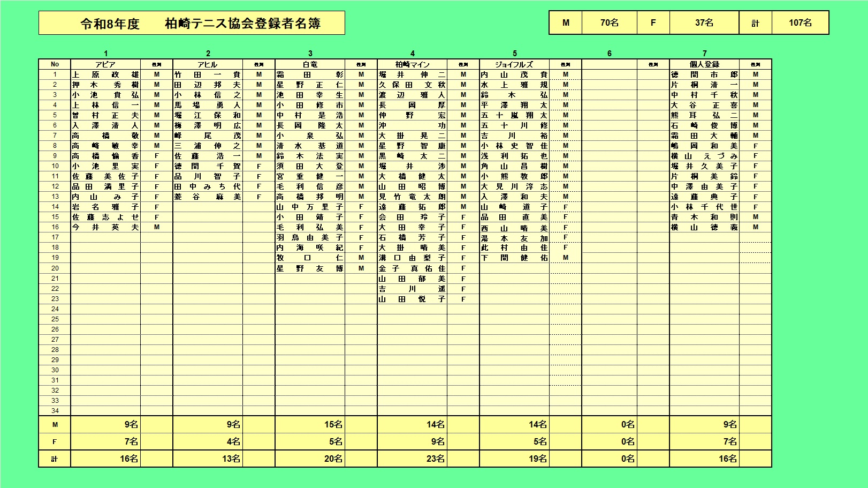The width and height of the screenshot is (868, 488).
Task: Select the '13名' total for アヒル
Action: click(208, 459)
